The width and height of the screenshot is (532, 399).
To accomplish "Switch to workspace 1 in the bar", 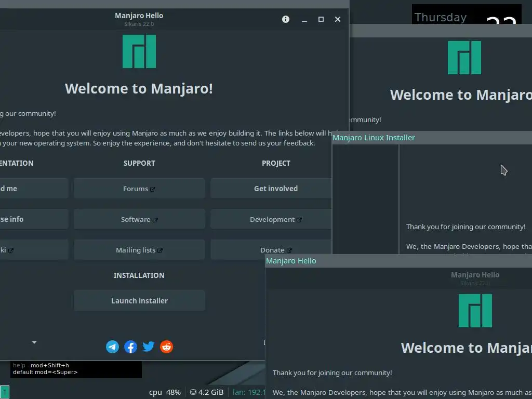I will pyautogui.click(x=5, y=392).
